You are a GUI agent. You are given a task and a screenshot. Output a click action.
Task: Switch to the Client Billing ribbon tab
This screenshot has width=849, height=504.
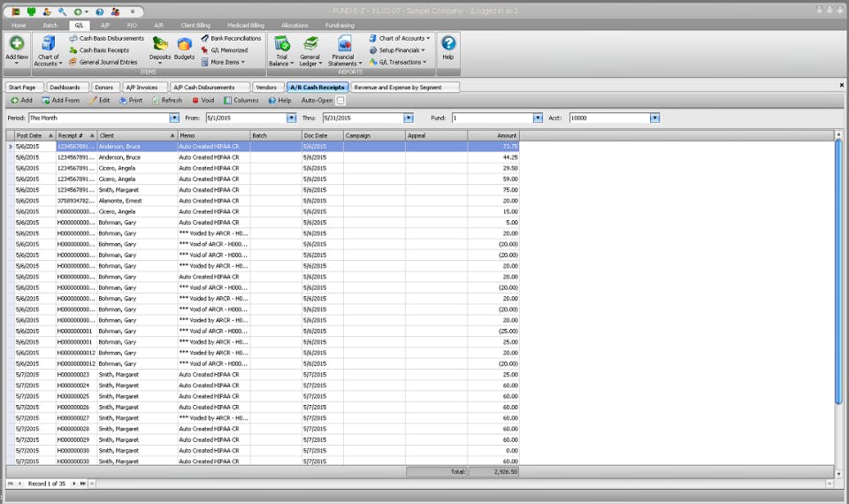coord(195,26)
